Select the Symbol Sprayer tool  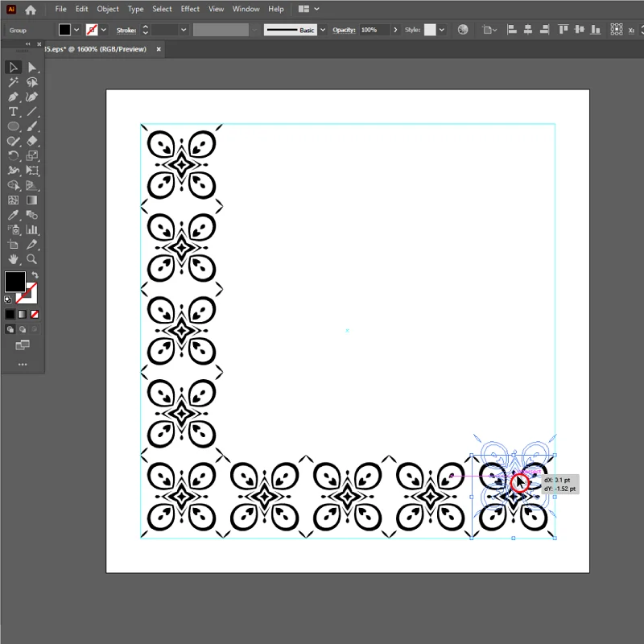[x=13, y=229]
